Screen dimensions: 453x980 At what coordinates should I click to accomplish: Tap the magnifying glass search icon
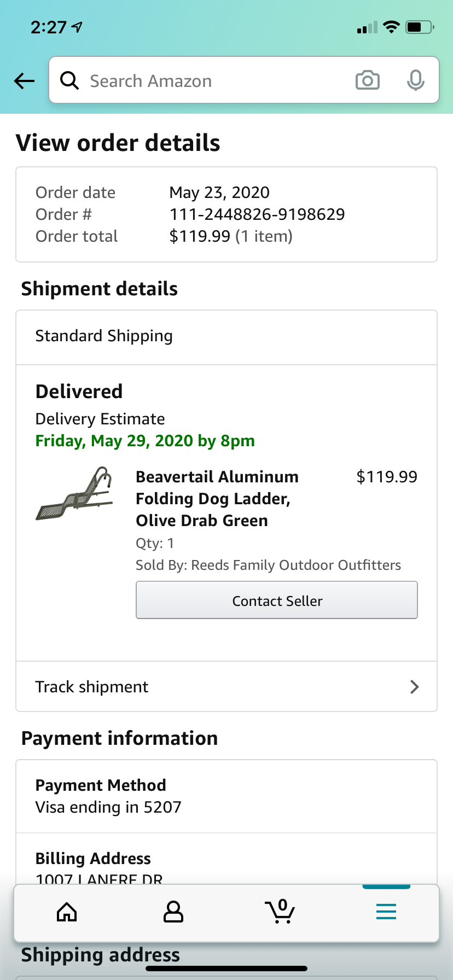point(69,80)
